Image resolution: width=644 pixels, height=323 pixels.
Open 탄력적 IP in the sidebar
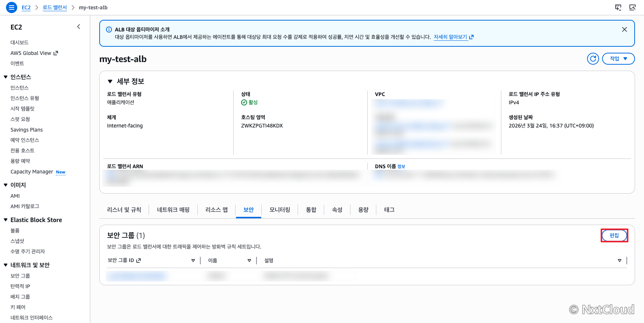click(x=20, y=286)
